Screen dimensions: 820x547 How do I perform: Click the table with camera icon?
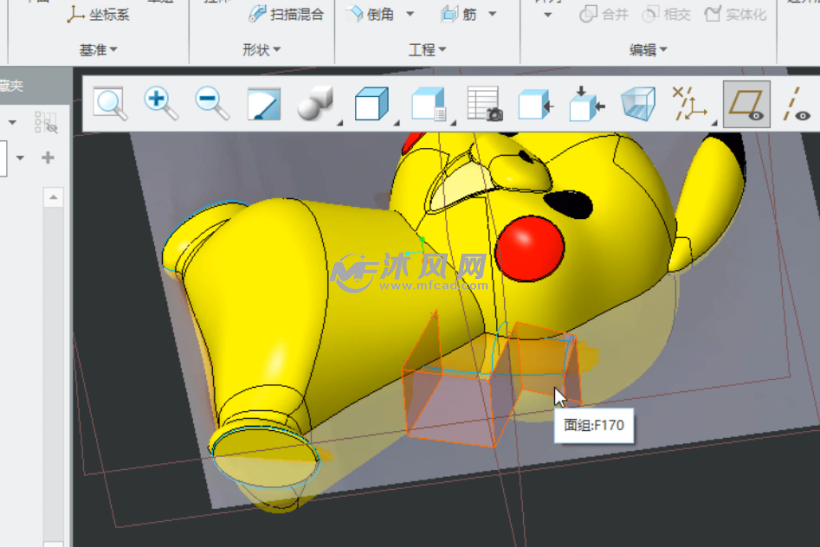pos(485,104)
